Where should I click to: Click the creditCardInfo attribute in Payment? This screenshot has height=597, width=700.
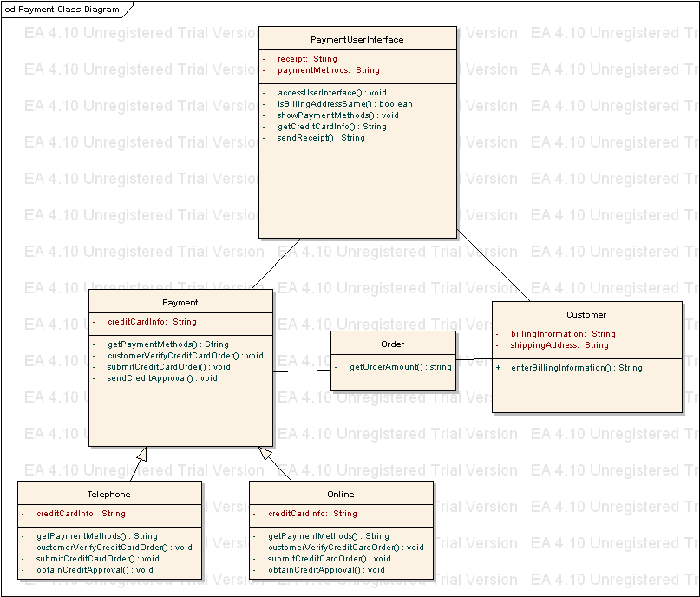pyautogui.click(x=143, y=321)
